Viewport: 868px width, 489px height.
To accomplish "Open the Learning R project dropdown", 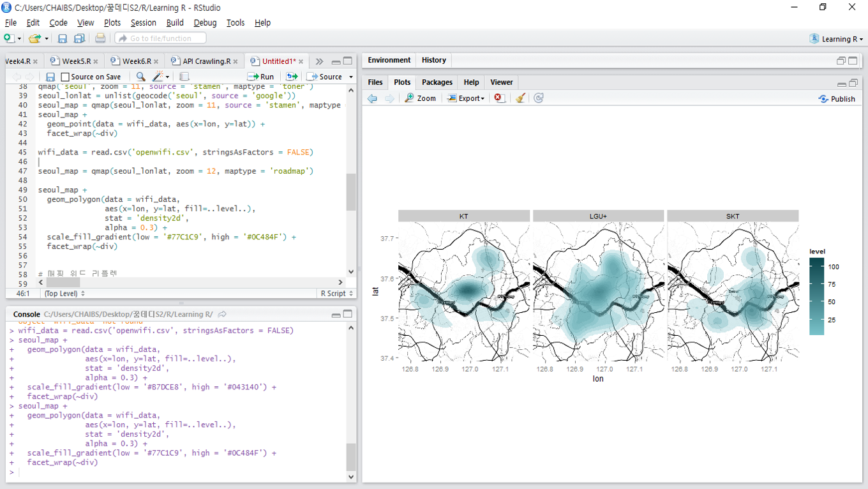I will tap(836, 39).
